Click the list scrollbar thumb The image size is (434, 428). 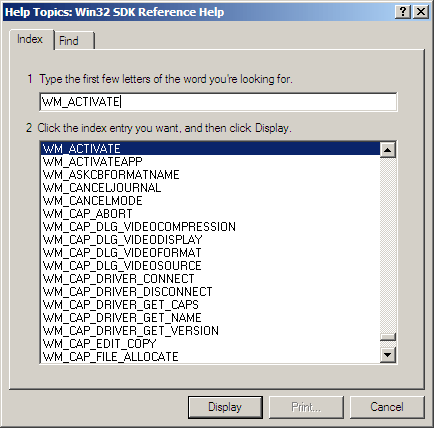(388, 337)
